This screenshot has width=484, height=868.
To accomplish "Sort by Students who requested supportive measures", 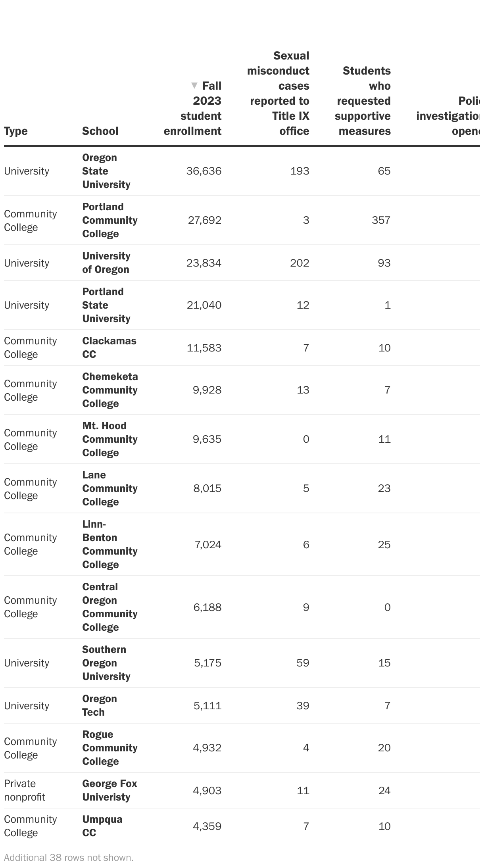I will coord(363,101).
